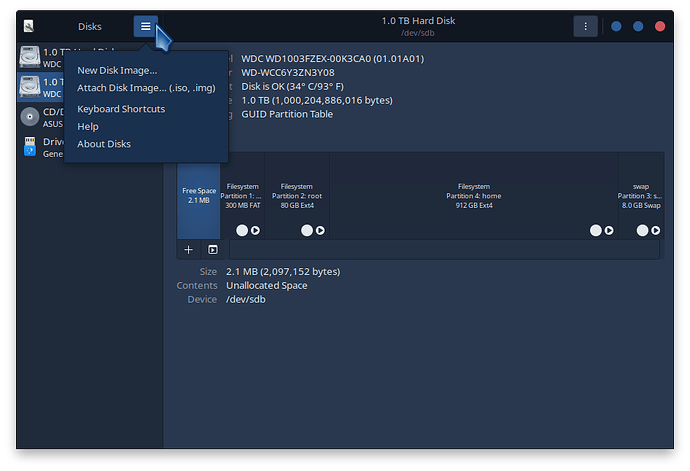Select Partition 4 home filesystem block
The image size is (690, 471).
point(473,196)
